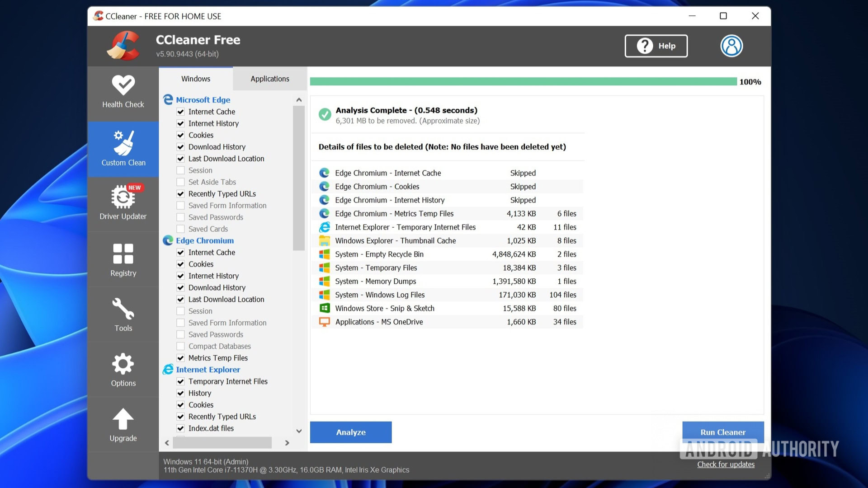The image size is (868, 488).
Task: Click the '104 files' count for Windows Log Files
Action: [563, 295]
